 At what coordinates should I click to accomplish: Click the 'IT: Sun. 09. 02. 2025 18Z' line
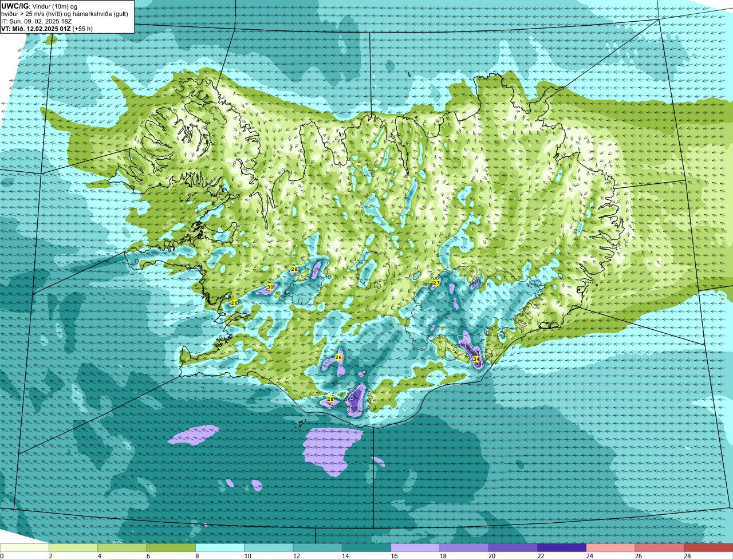click(36, 21)
